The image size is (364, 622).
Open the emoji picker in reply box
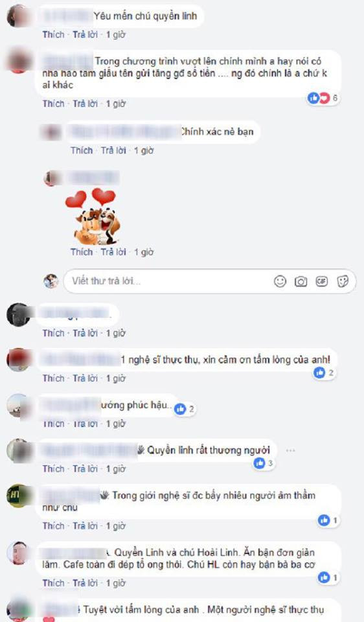tap(280, 281)
